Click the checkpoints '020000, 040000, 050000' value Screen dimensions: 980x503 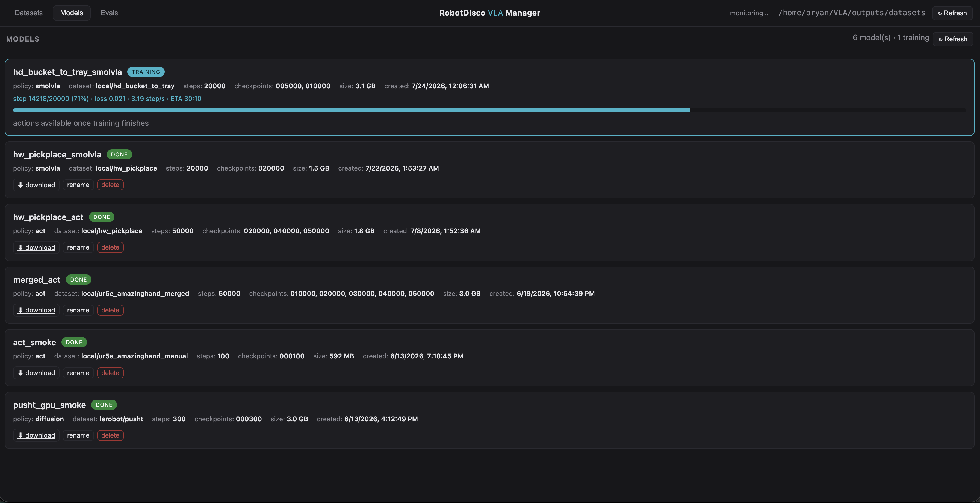coord(287,231)
